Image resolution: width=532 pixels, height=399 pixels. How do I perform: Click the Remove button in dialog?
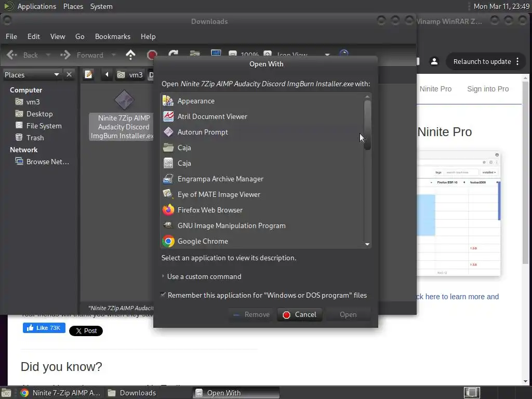pyautogui.click(x=251, y=314)
